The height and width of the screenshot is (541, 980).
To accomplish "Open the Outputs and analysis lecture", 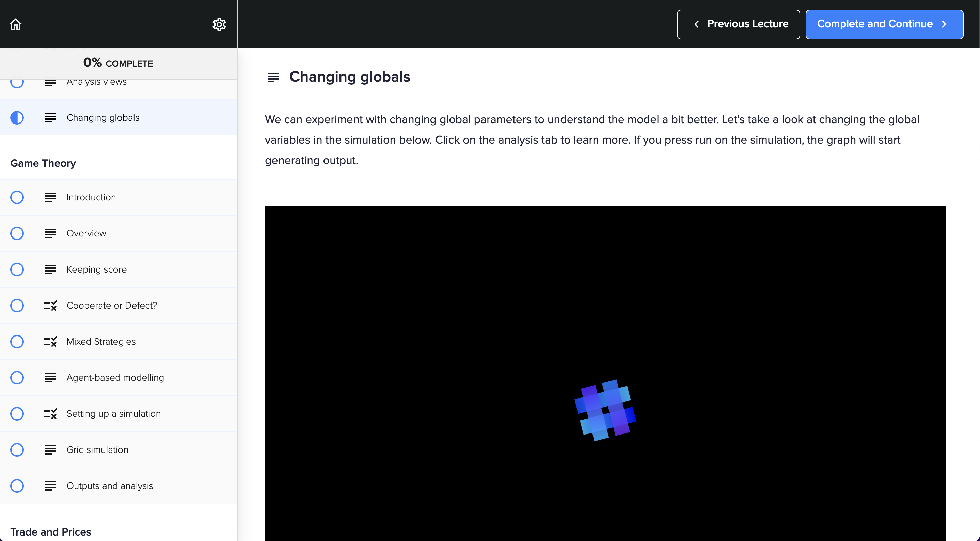I will [110, 486].
